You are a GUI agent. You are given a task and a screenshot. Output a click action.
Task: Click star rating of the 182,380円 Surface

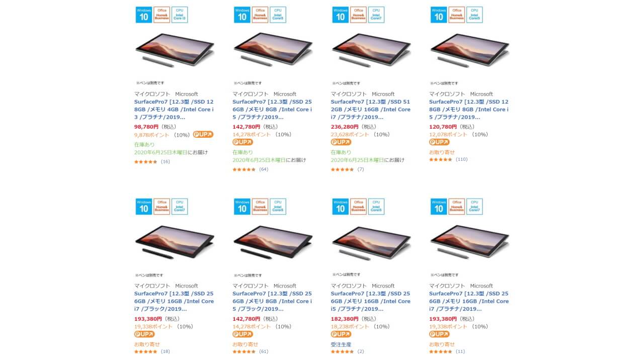pos(343,351)
